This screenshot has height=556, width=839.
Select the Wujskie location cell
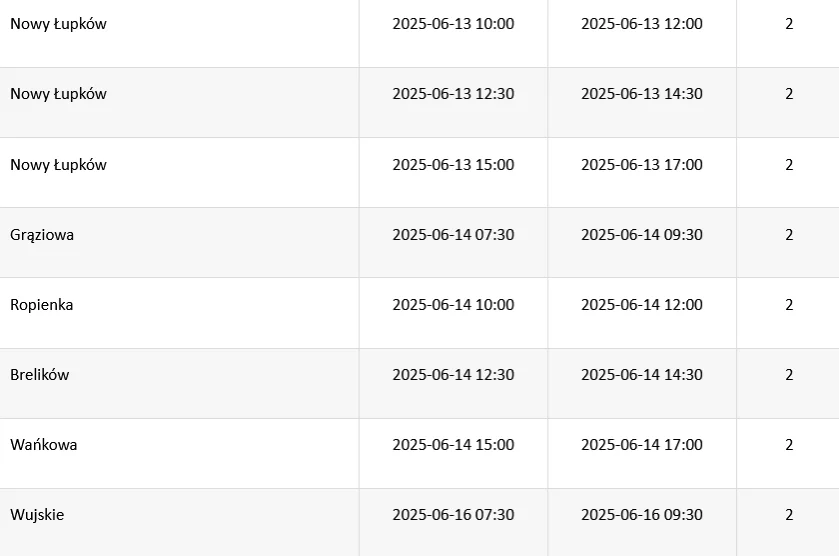point(37,515)
